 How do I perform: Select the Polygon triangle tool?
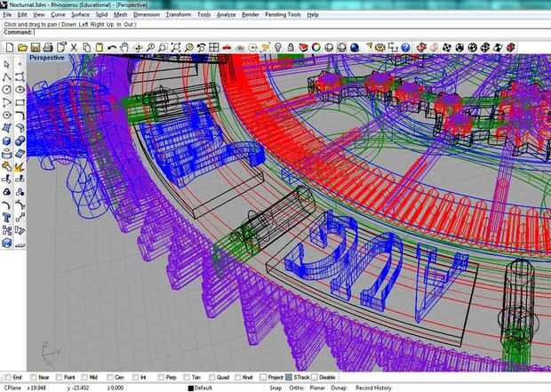point(7,102)
